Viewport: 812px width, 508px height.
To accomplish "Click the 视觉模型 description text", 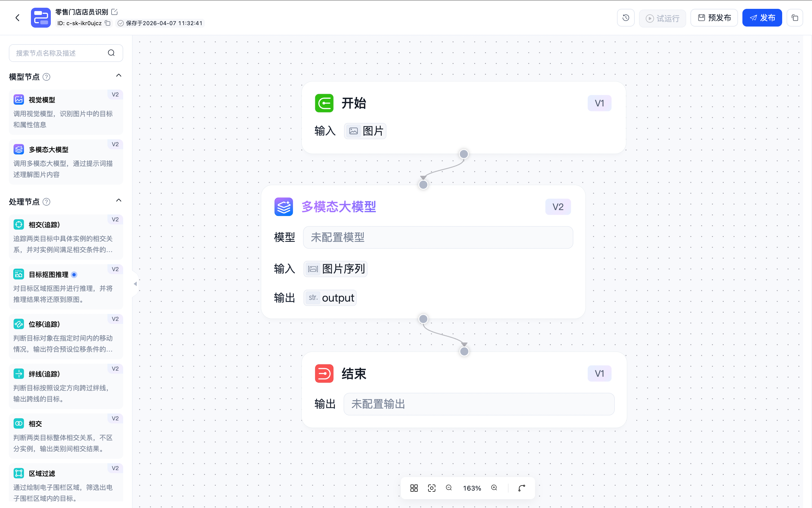I will click(63, 119).
